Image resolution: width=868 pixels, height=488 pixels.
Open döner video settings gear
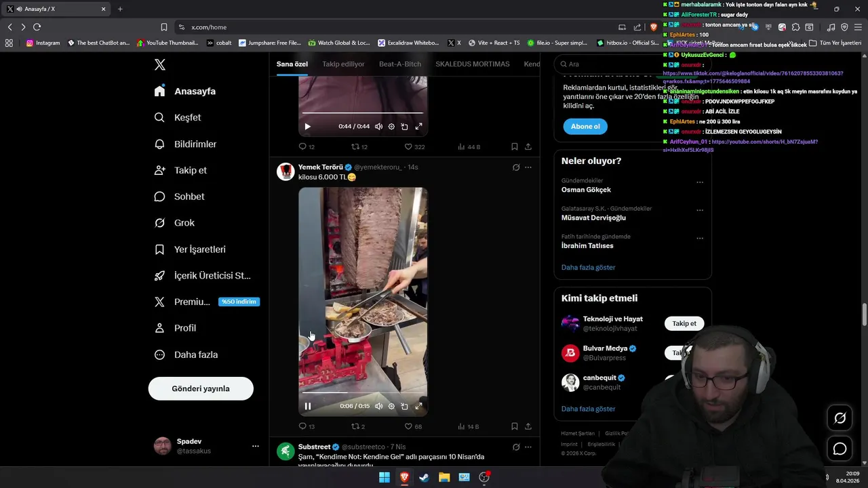tap(391, 406)
